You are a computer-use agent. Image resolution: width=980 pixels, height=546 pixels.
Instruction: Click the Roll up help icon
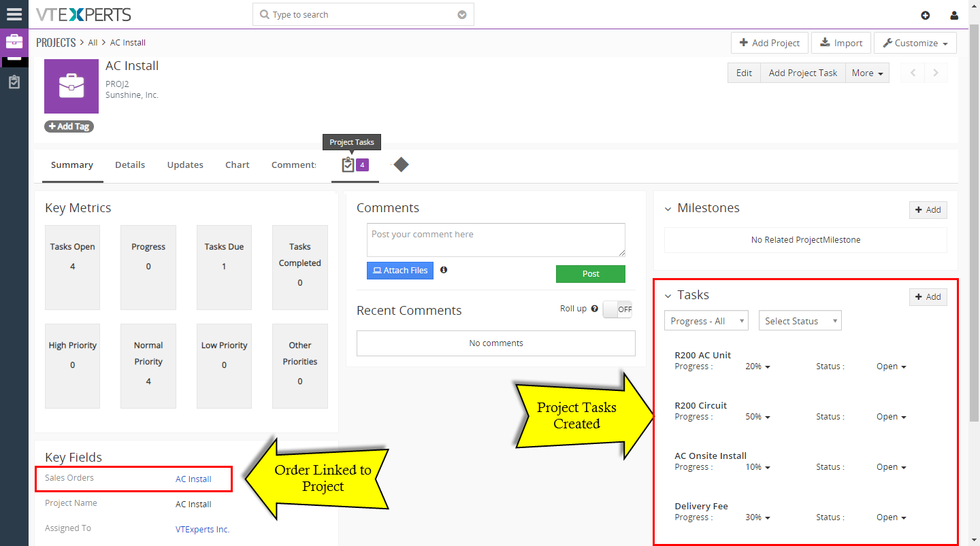595,309
